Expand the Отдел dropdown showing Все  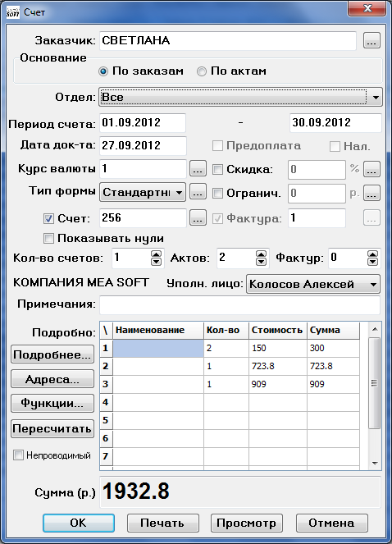(240, 97)
